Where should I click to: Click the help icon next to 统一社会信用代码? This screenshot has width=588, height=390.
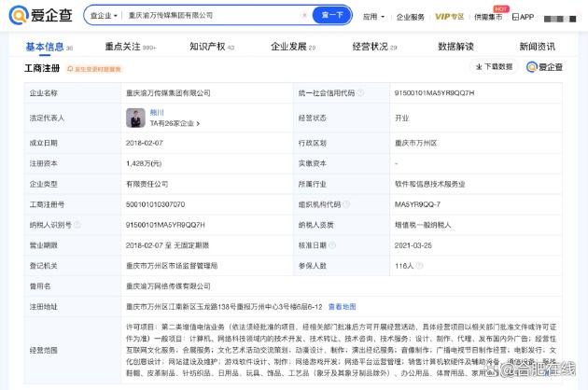tap(360, 93)
